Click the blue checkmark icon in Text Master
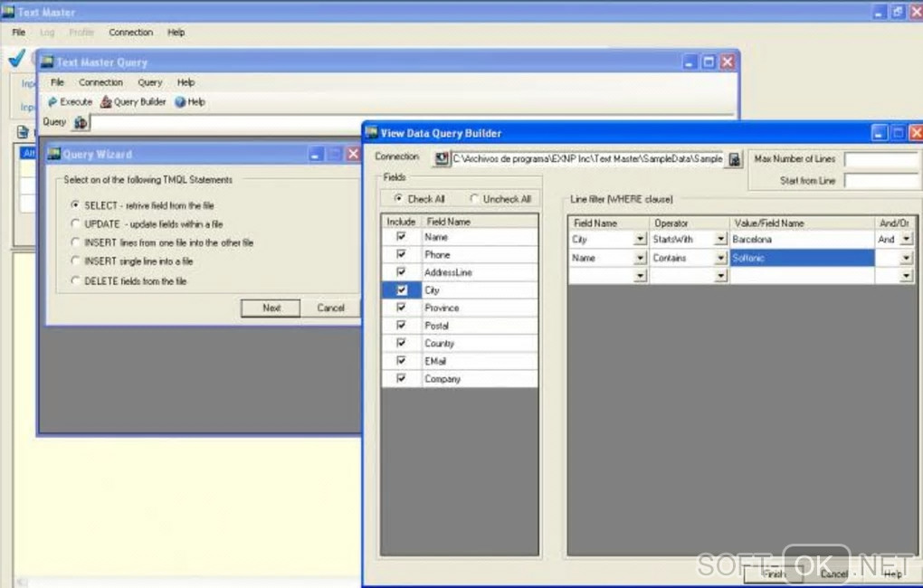The height and width of the screenshot is (588, 923). coord(17,58)
